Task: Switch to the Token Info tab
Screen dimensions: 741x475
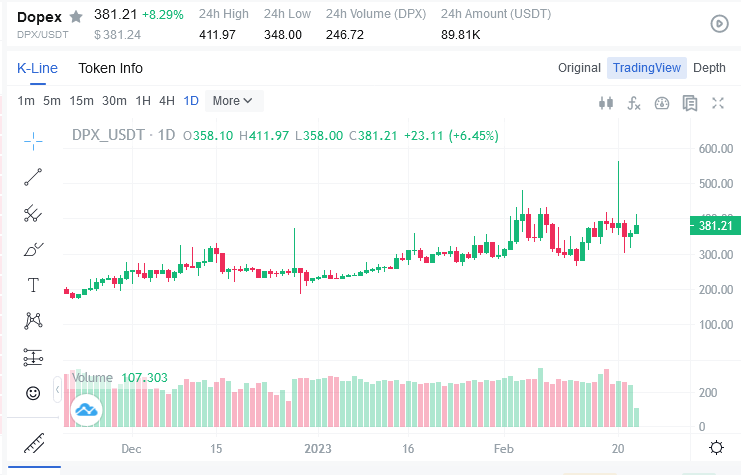Action: pos(110,68)
